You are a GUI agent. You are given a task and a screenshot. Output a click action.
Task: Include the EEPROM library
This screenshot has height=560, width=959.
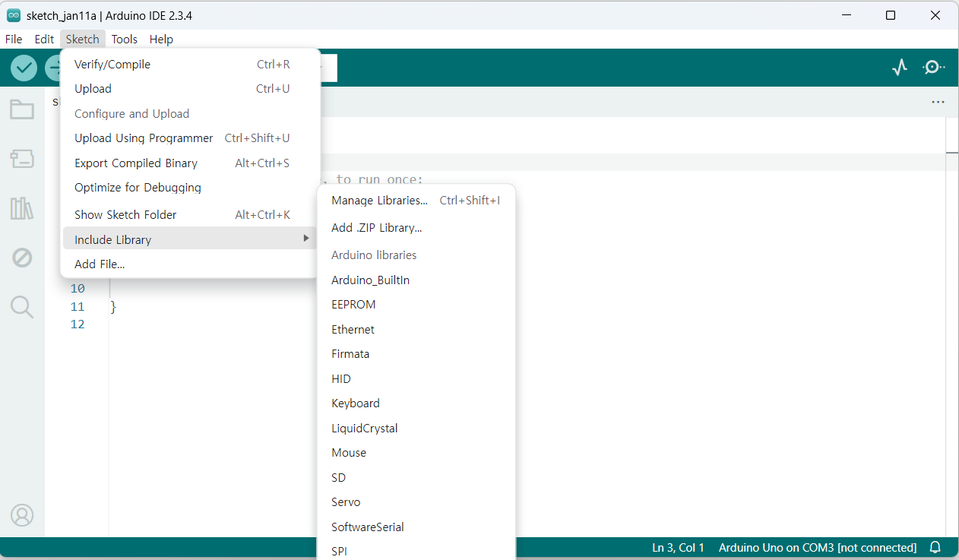click(416, 305)
